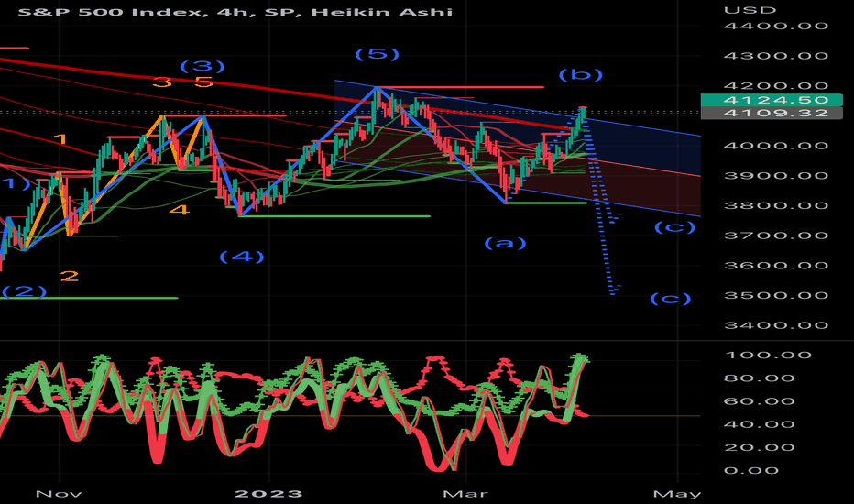Click the 60.00 oscillator scale label
The width and height of the screenshot is (854, 504).
pyautogui.click(x=760, y=401)
